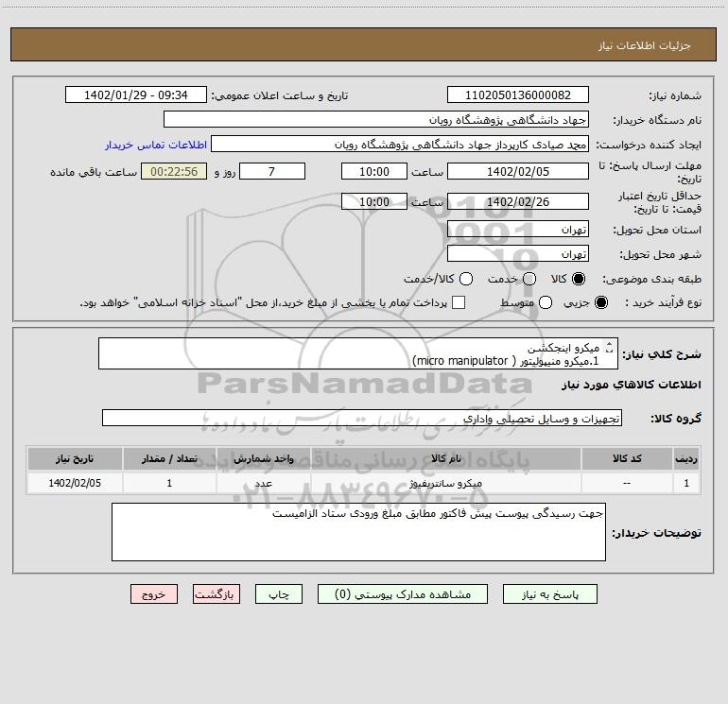The height and width of the screenshot is (704, 728).
Task: Click the announcement date field 1402/01/29 - 09:34
Action: coord(135,94)
